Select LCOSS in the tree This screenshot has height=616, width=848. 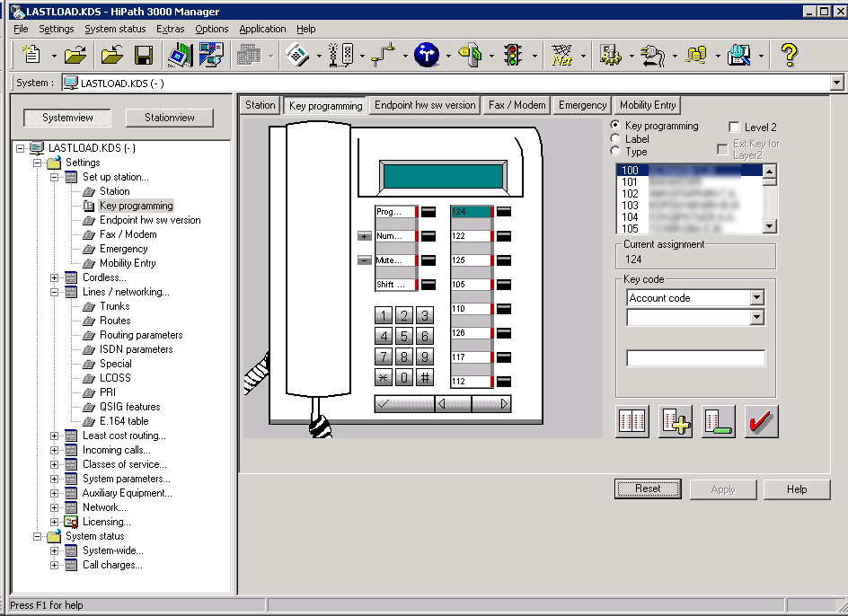[x=115, y=378]
